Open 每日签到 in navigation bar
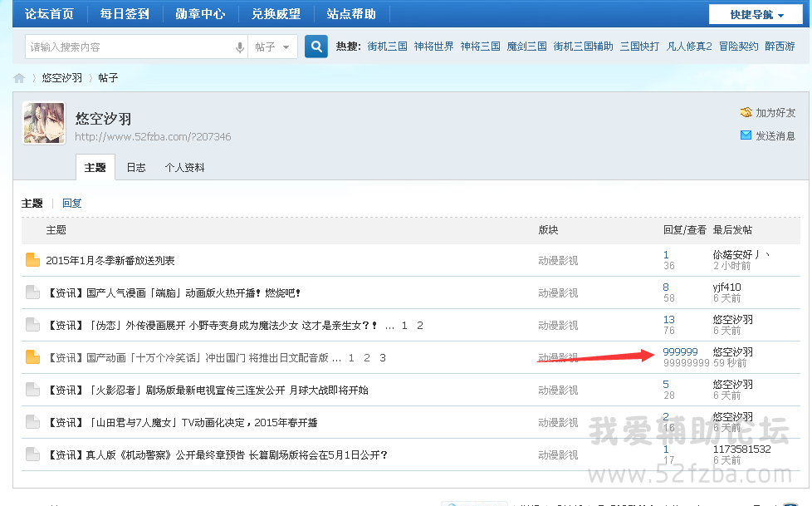Image resolution: width=812 pixels, height=506 pixels. pos(125,14)
